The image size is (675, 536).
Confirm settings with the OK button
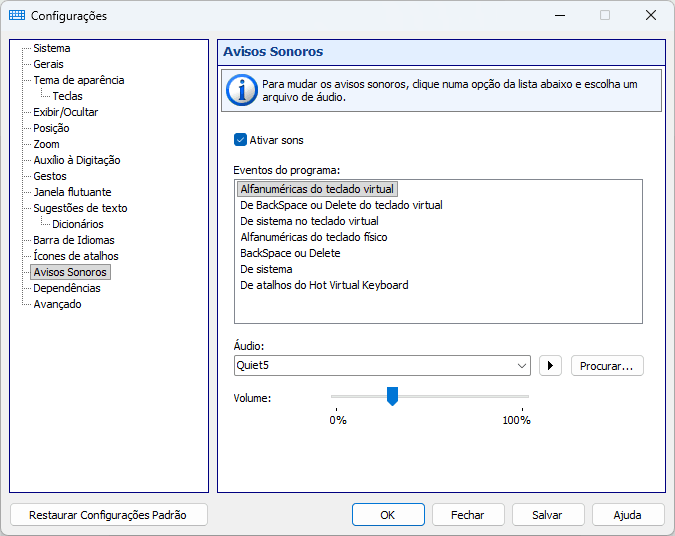[x=388, y=514]
